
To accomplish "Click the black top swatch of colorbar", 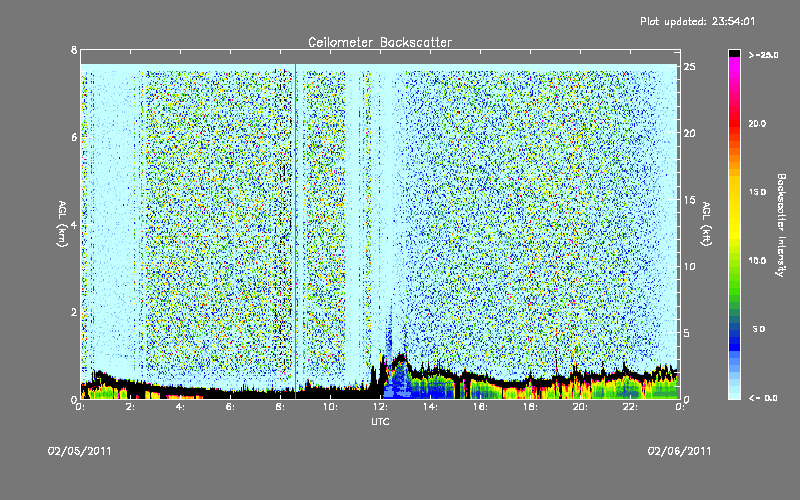I will pos(734,53).
